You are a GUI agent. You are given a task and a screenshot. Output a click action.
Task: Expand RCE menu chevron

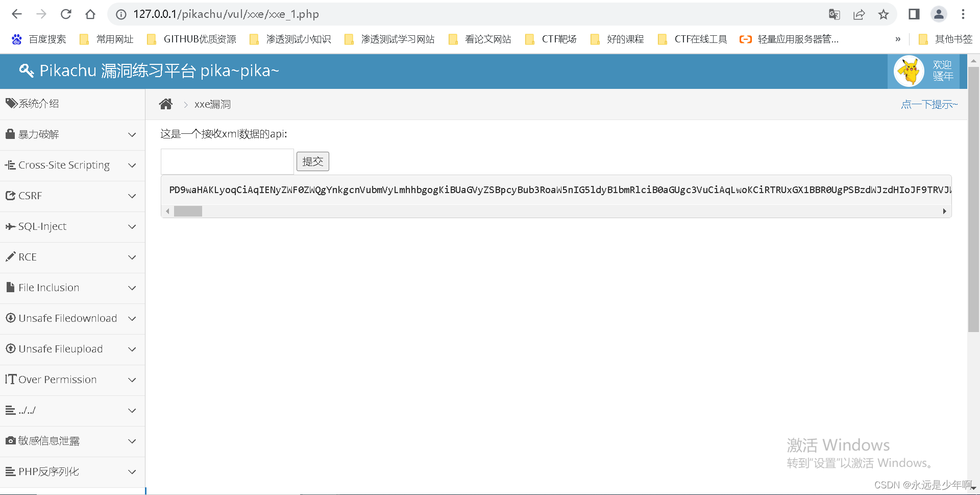point(132,257)
